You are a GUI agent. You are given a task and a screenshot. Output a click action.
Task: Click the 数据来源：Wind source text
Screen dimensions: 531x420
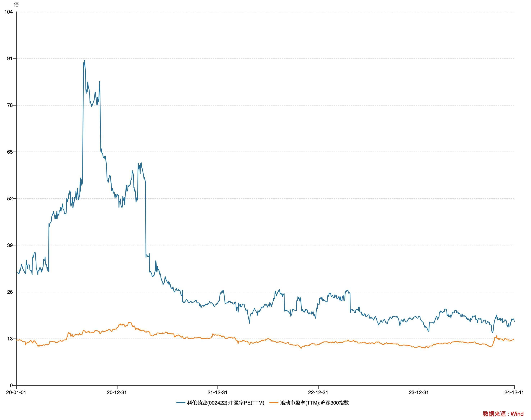tap(503, 414)
